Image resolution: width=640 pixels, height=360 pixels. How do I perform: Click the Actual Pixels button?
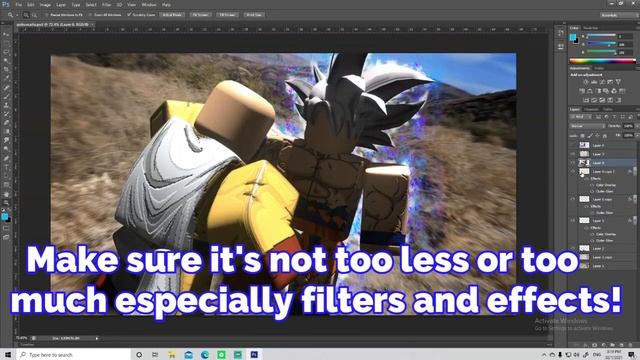click(x=172, y=15)
